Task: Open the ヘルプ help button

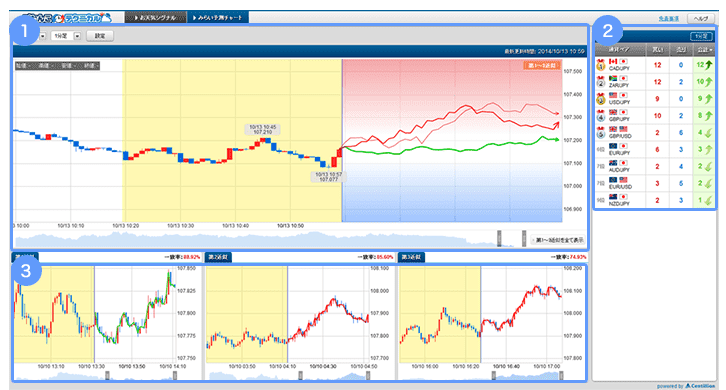Action: coord(701,19)
